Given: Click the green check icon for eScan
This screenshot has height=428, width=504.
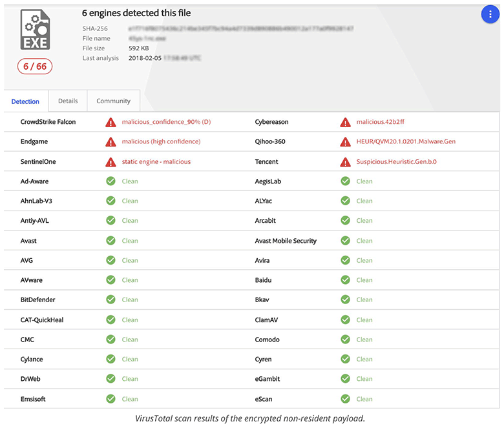Looking at the screenshot, I should click(346, 399).
